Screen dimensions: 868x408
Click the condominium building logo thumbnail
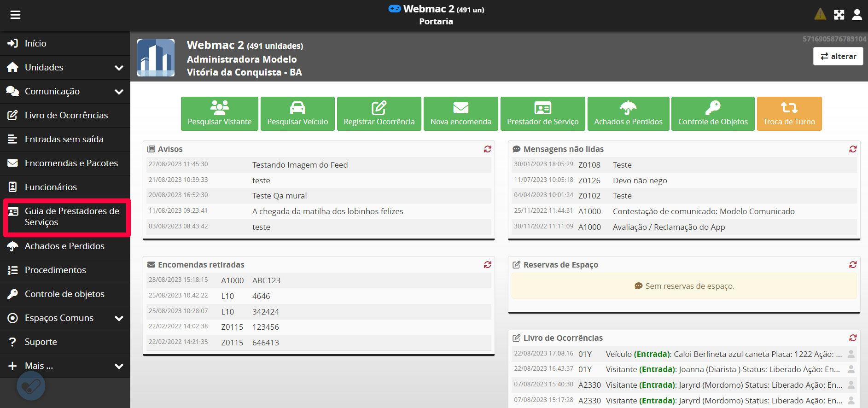pyautogui.click(x=156, y=58)
